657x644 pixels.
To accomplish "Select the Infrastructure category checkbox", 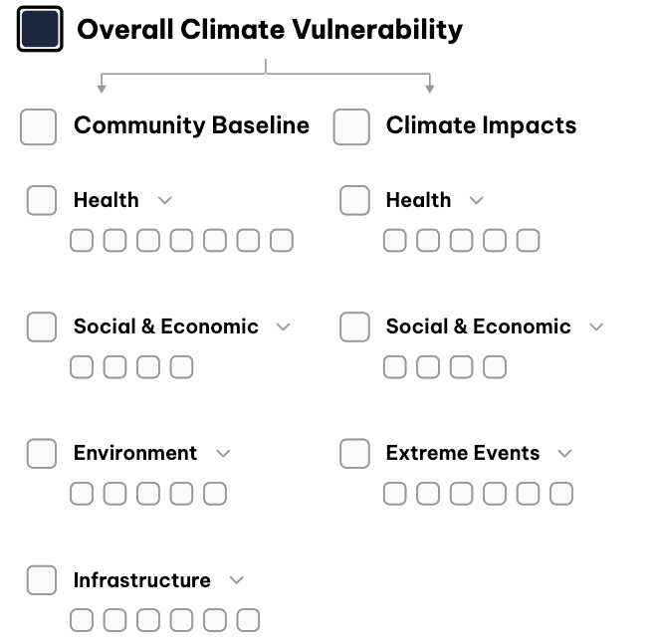I will point(42,580).
